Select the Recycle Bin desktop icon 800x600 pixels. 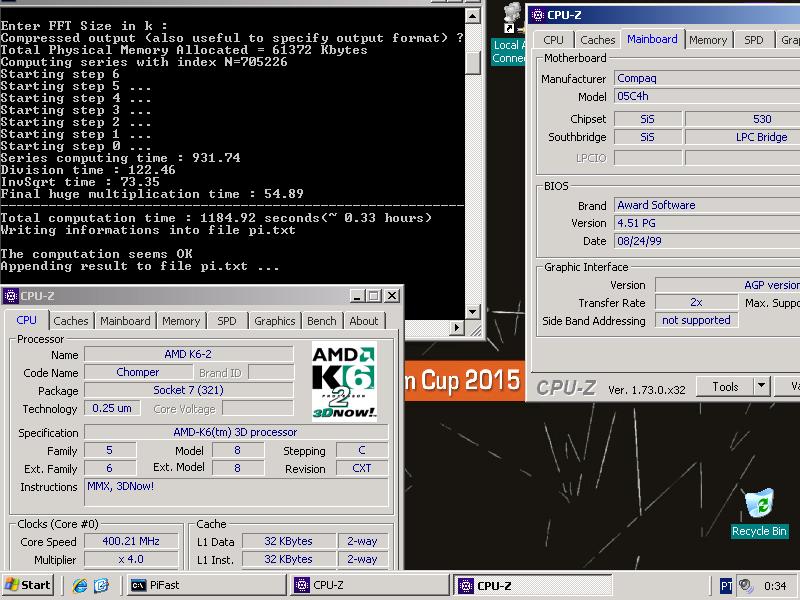coord(759,513)
